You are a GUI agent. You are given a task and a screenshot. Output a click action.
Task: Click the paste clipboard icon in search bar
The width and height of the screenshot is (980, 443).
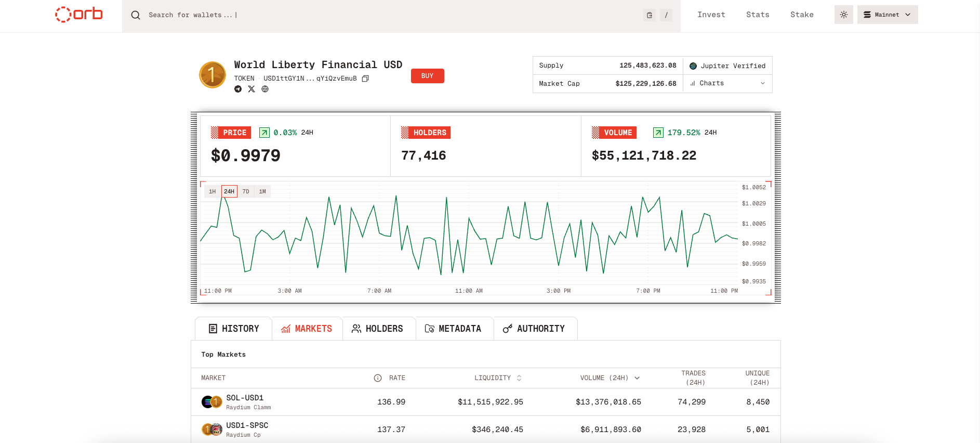(650, 15)
